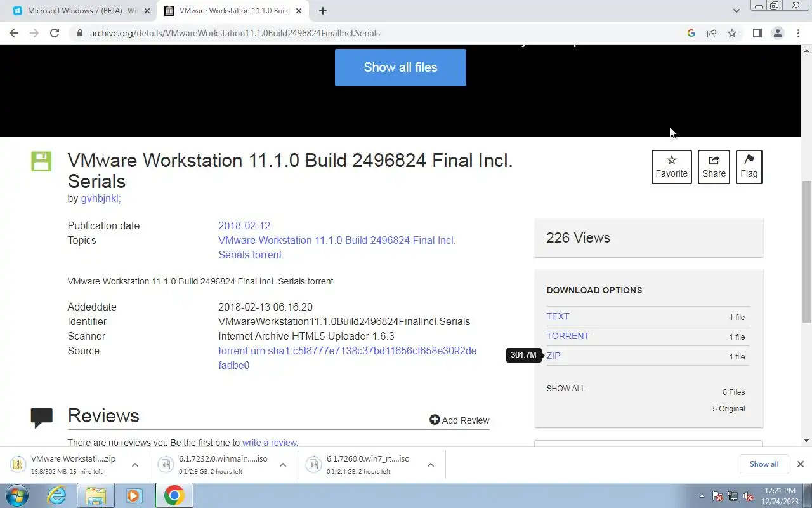Click the Reviews speech bubble icon
The height and width of the screenshot is (508, 812).
tap(42, 417)
